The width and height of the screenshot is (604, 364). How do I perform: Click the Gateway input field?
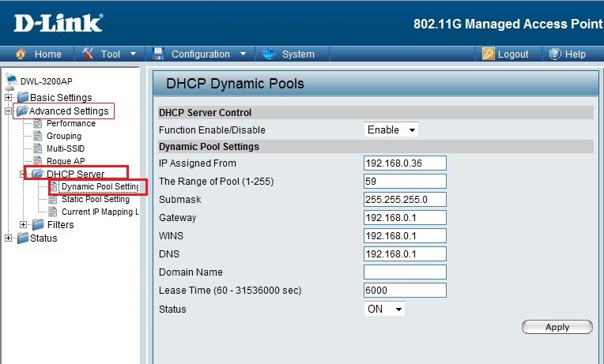point(405,217)
